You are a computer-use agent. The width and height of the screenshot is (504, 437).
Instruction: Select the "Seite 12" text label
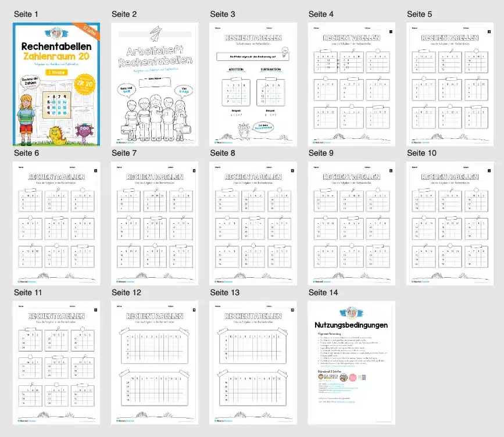coord(127,292)
